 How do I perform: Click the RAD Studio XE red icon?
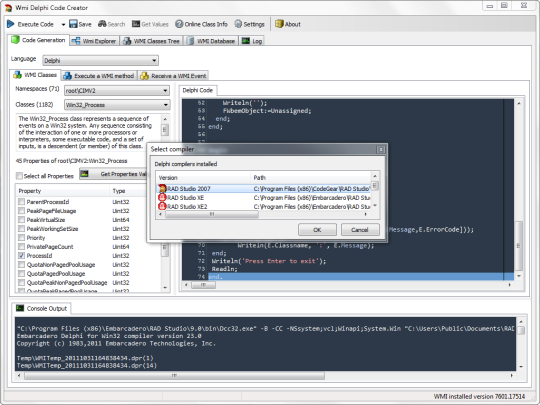coord(162,197)
